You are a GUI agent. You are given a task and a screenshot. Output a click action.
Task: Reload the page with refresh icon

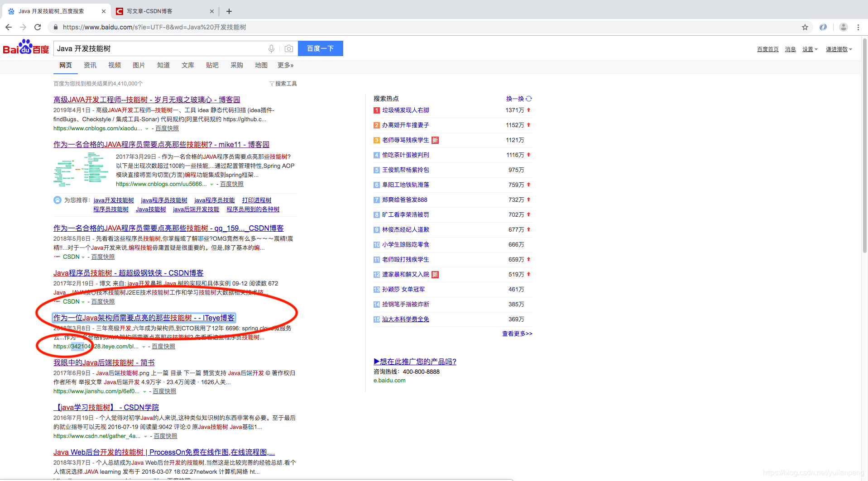tap(38, 27)
